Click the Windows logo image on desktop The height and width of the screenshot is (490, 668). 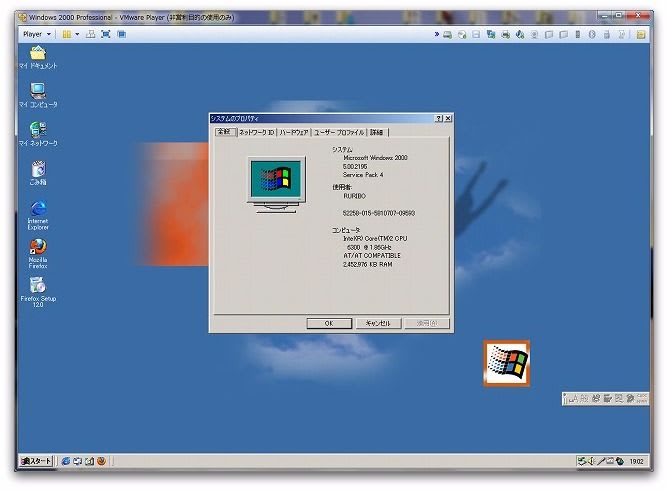507,363
